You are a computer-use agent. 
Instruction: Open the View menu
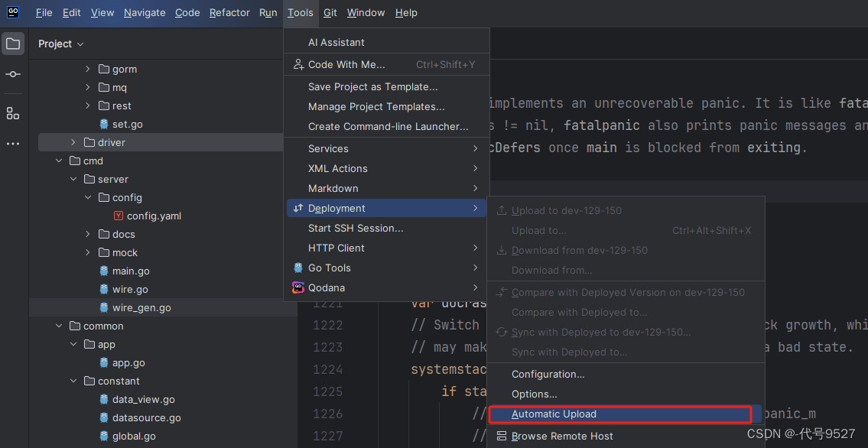[x=102, y=13]
